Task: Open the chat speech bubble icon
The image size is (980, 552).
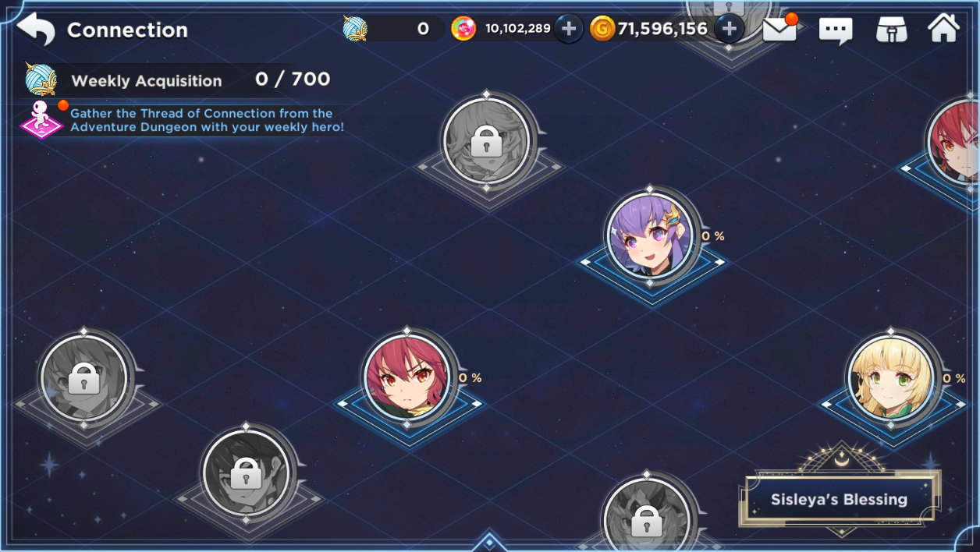Action: coord(836,30)
